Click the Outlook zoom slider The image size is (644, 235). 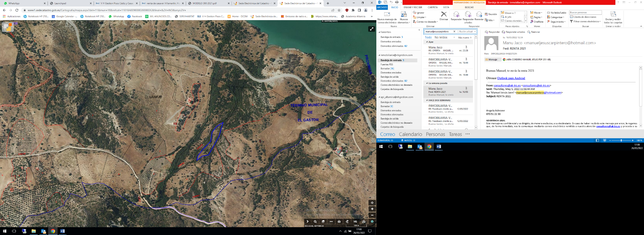(x=621, y=141)
